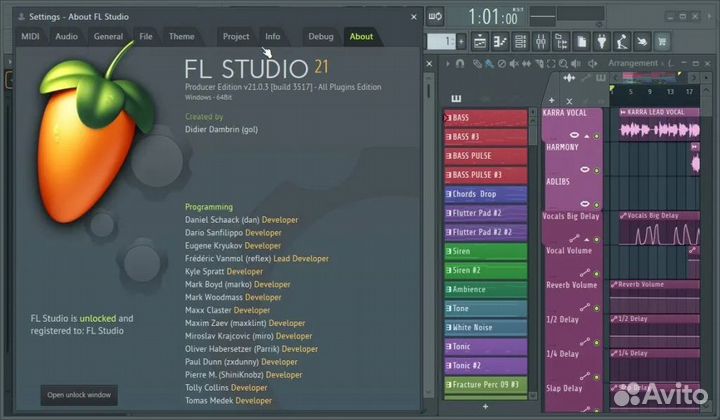
Task: Open the plugin picker plug icon
Action: tap(602, 42)
